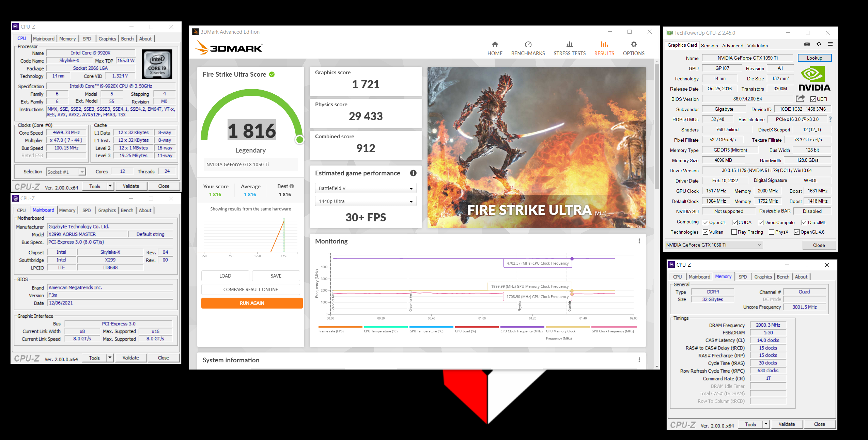Expand the Tools arrow in the CPU-Z CPU window

coord(110,186)
